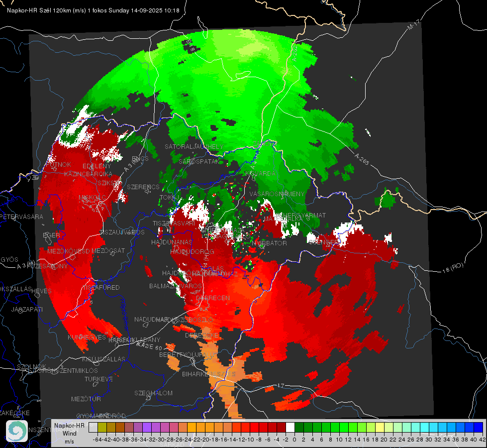Screen dimensions: 487x448
Task: Click the BERETTYÓÚJFALU label
Action: click(x=187, y=355)
